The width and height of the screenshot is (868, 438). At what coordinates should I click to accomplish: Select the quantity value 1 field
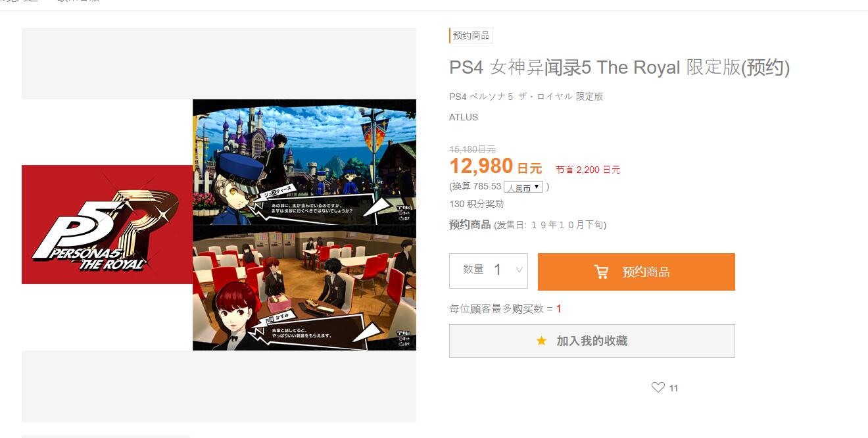click(x=498, y=270)
